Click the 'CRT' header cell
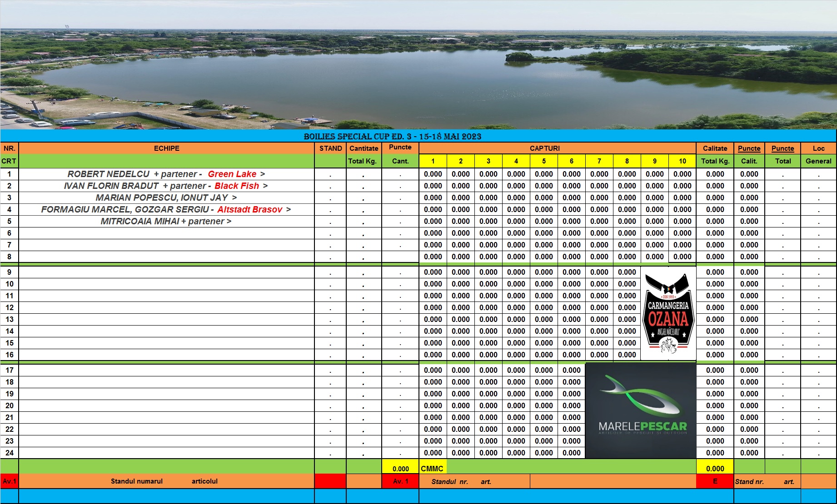Image resolution: width=837 pixels, height=504 pixels. pyautogui.click(x=10, y=161)
